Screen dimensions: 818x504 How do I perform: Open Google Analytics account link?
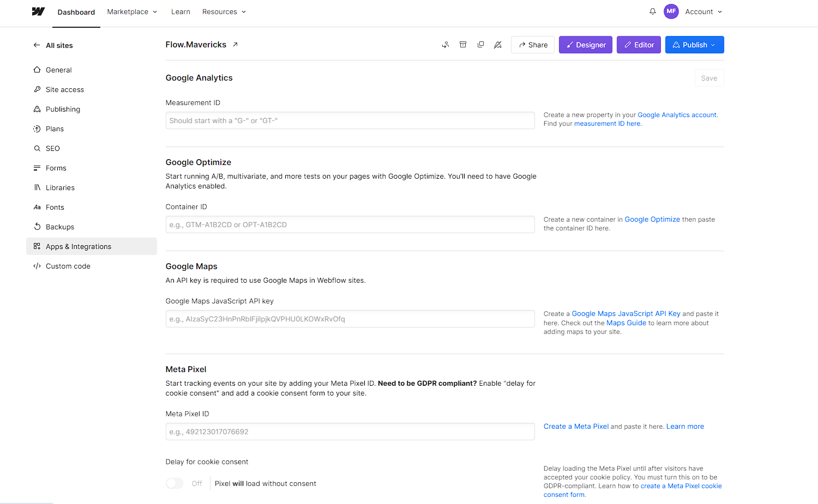click(677, 115)
